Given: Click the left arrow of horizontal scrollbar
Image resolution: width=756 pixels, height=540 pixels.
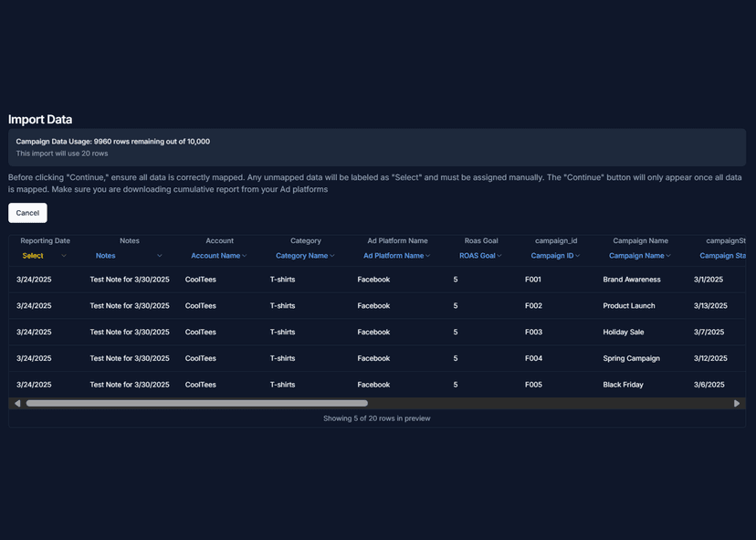Looking at the screenshot, I should click(17, 404).
